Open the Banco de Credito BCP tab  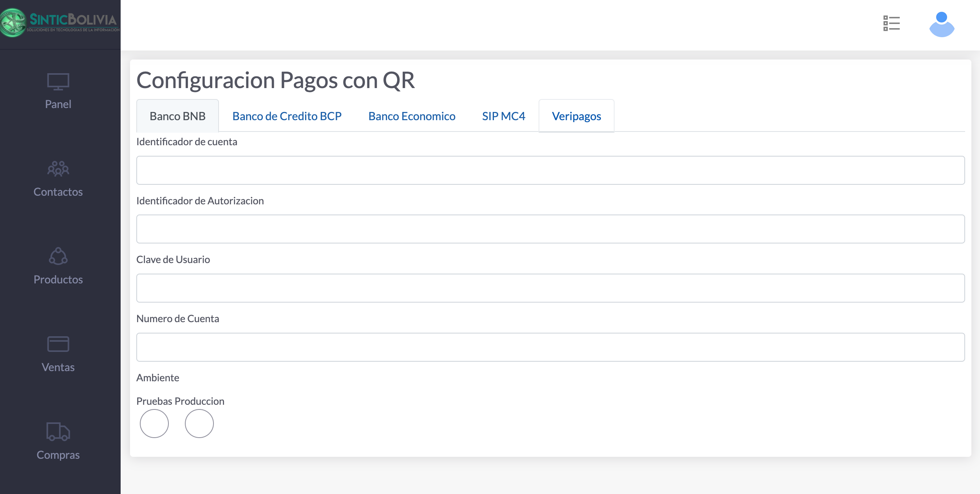click(x=287, y=116)
